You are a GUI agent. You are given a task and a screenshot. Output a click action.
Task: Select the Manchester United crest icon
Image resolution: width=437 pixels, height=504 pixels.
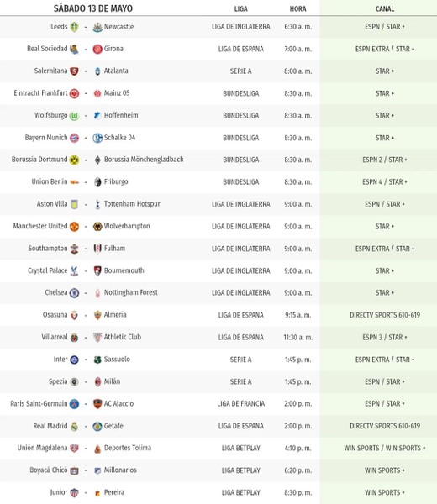(74, 227)
